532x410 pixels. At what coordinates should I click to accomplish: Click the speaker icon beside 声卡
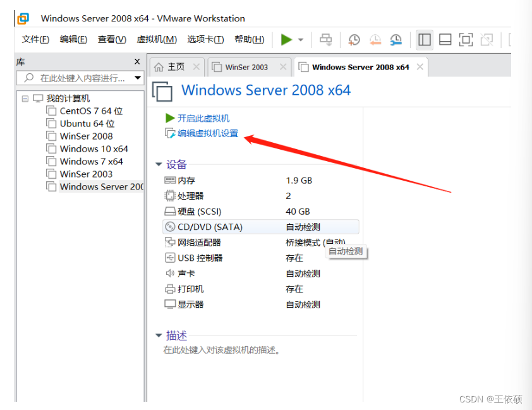click(170, 274)
